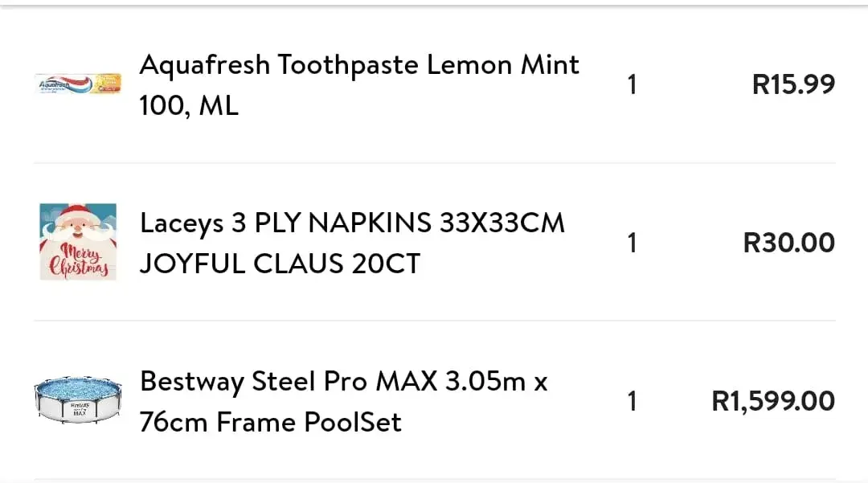
Task: Click the divider line above the pool set row
Action: coord(434,321)
